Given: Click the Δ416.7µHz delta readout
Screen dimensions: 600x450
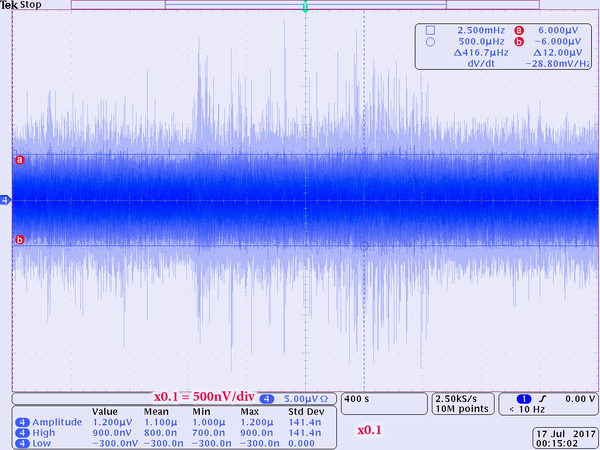Looking at the screenshot, I should point(481,53).
